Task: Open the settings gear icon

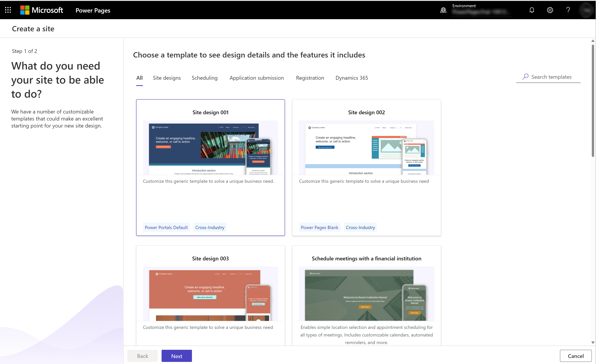Action: 550,10
